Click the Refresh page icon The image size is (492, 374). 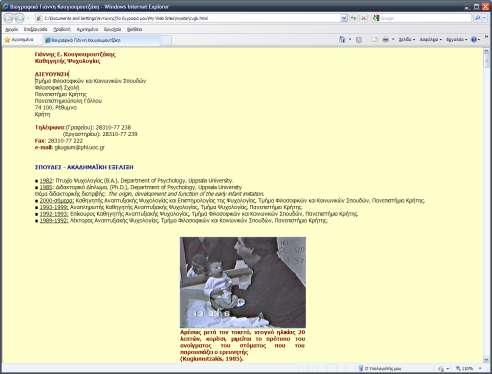[354, 18]
